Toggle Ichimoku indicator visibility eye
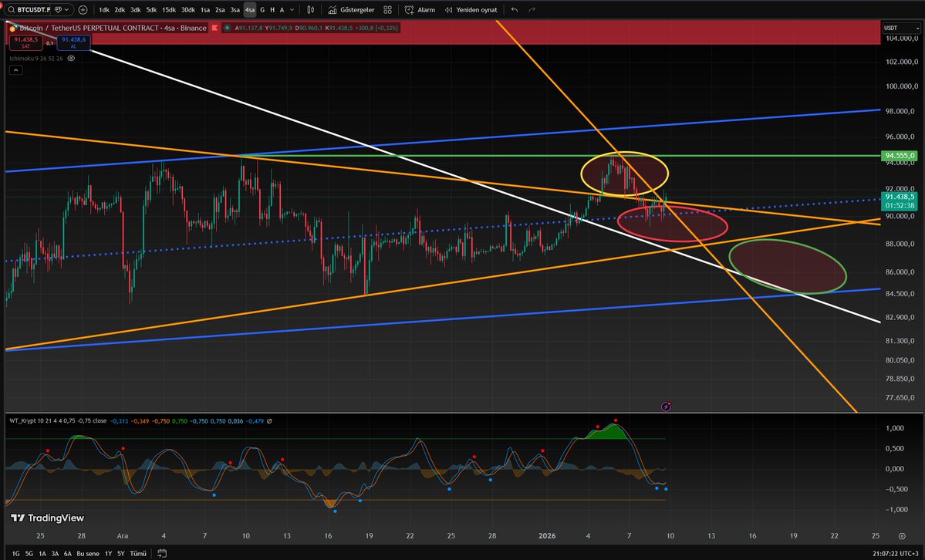Screen dimensions: 925x560 click(x=72, y=59)
